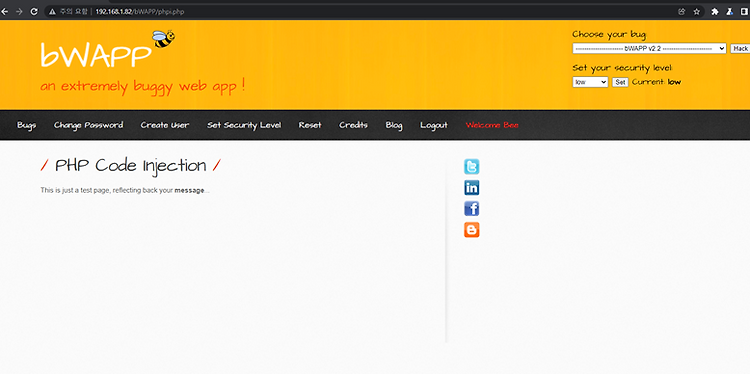Click Reset in the navigation bar
The width and height of the screenshot is (750, 374).
[310, 125]
